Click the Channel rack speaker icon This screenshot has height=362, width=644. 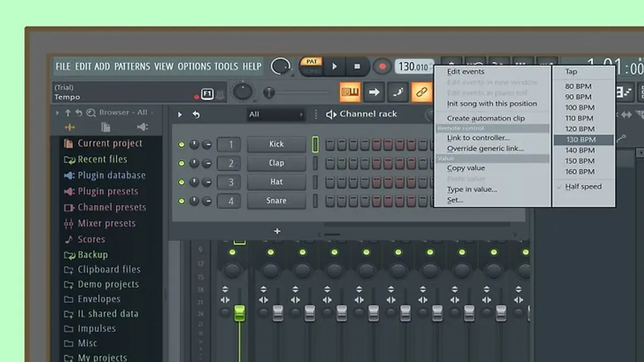click(x=331, y=114)
